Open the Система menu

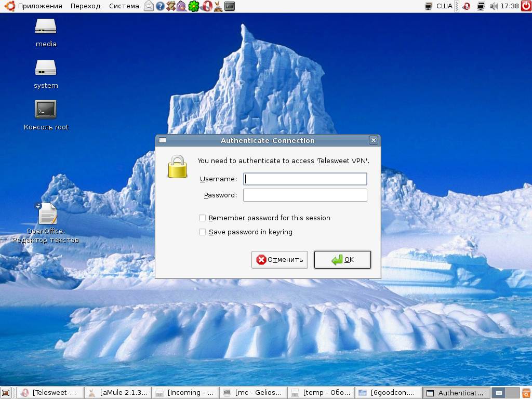(x=124, y=6)
